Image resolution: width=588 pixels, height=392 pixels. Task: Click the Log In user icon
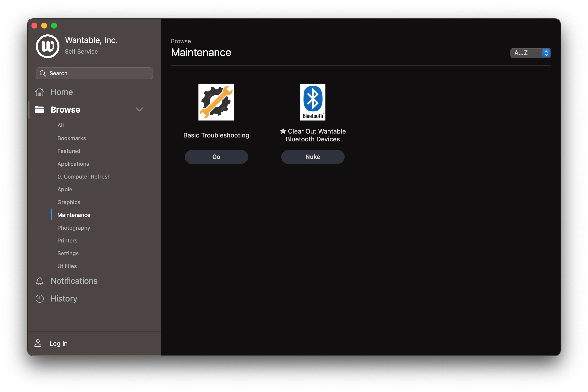[x=38, y=343]
